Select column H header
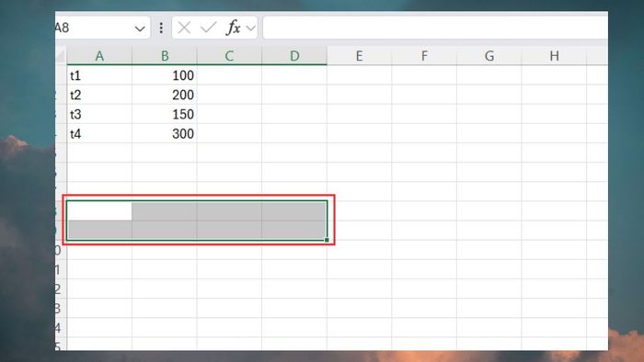The width and height of the screenshot is (644, 362). coord(554,56)
